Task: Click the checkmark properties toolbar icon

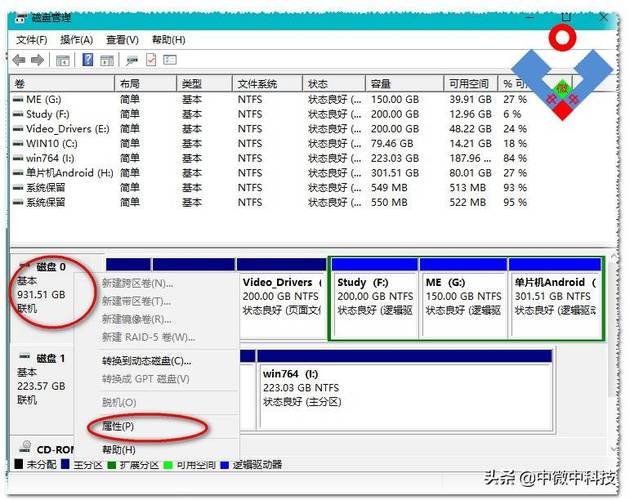Action: point(151,60)
